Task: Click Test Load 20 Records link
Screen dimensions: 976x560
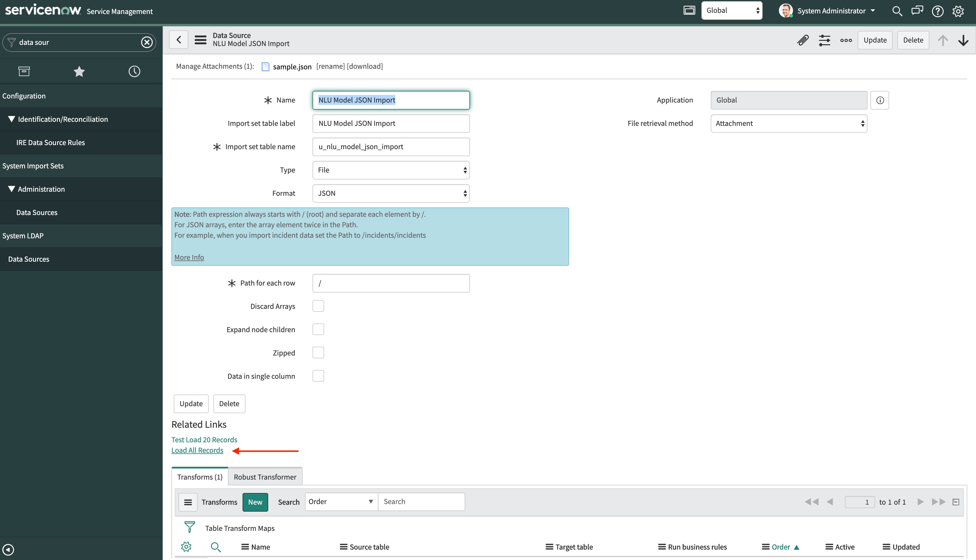Action: (204, 440)
